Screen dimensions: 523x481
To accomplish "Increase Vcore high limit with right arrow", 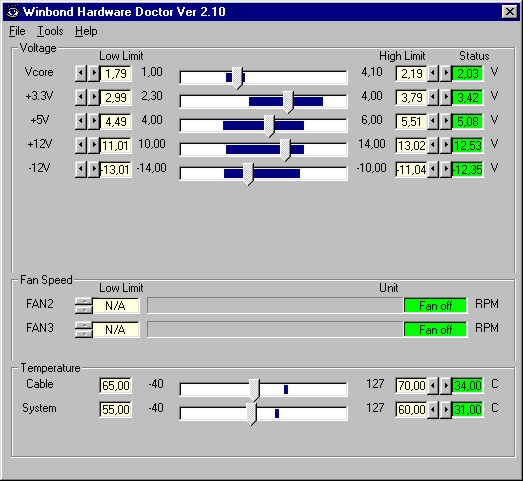I will point(446,73).
